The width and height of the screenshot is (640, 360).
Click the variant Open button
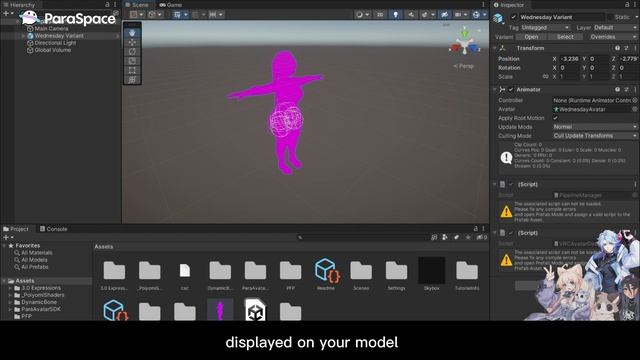(x=531, y=37)
